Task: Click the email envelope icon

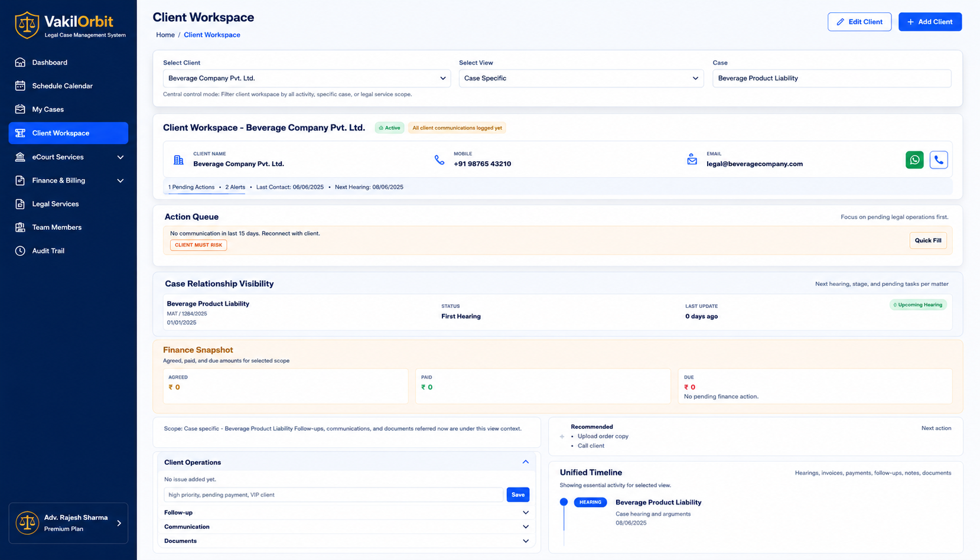Action: tap(692, 159)
